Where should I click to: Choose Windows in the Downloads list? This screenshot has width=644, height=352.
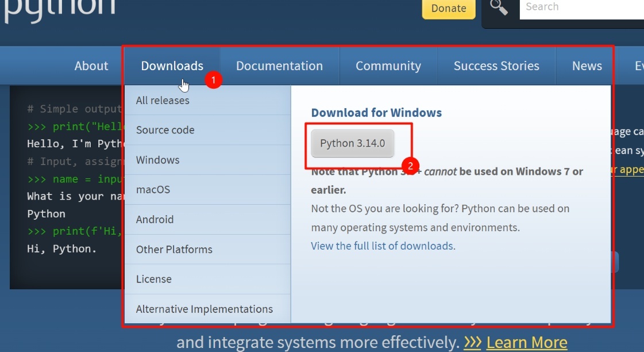click(207, 160)
